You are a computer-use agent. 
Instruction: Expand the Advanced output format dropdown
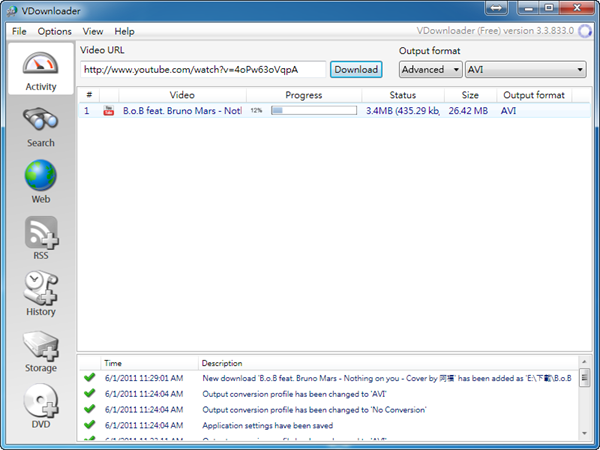430,70
